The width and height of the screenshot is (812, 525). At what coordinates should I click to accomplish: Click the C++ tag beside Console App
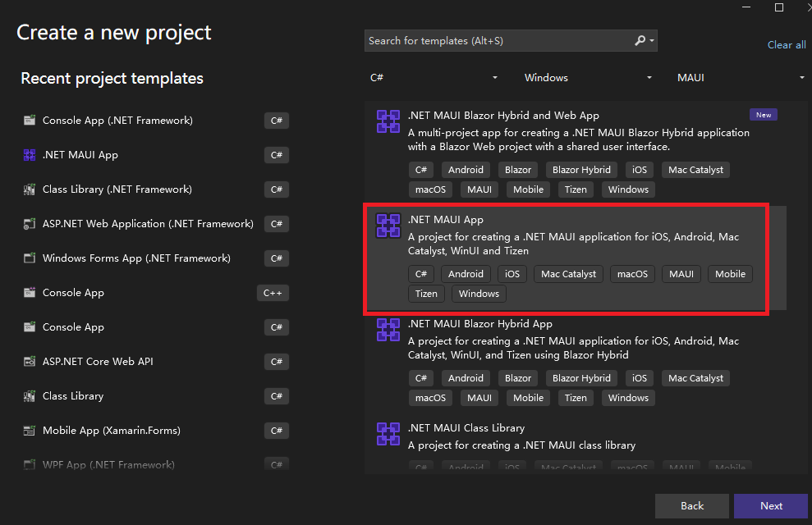(x=273, y=293)
